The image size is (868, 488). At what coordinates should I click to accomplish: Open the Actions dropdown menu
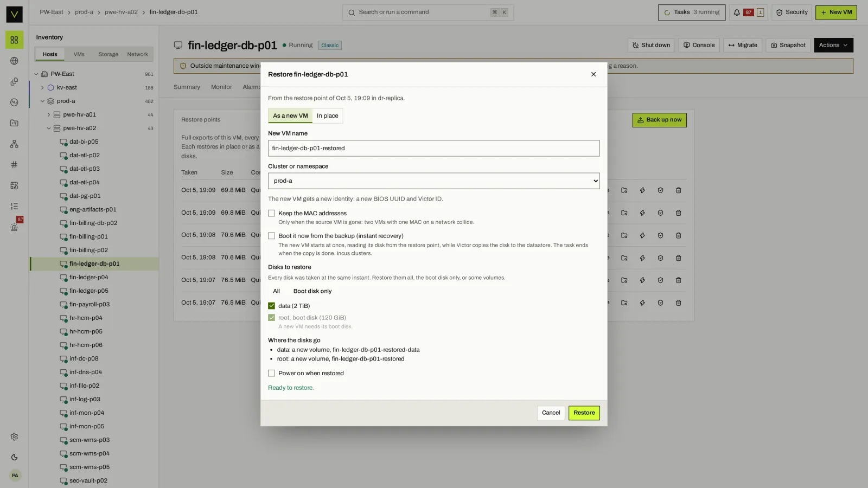point(833,46)
